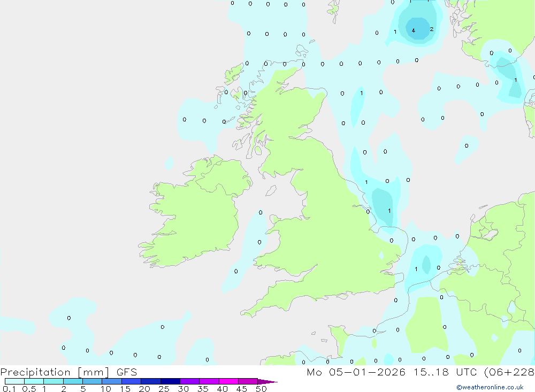Click the 0.5–1 mm legend color swatch
Image resolution: width=535 pixels, height=392 pixels.
coord(34,381)
